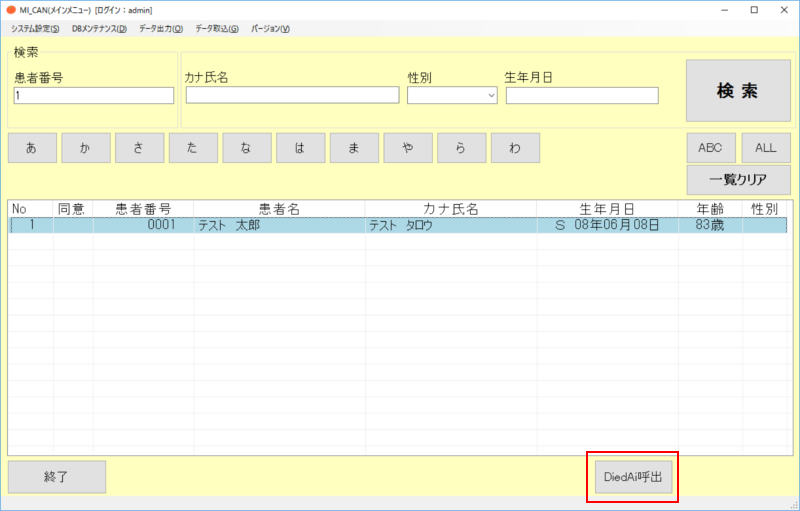Viewport: 800px width, 511px height.
Task: Focus the カナ氏名 text field
Action: pos(292,96)
